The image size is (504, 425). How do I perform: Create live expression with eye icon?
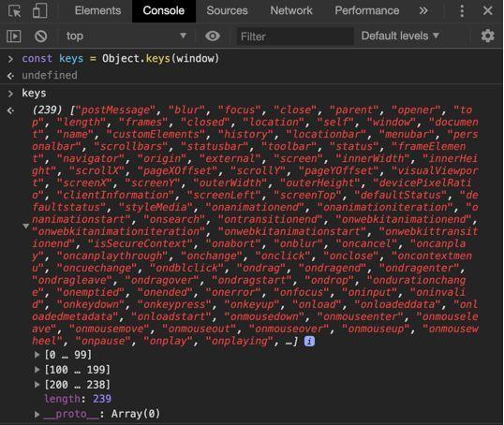(x=213, y=36)
